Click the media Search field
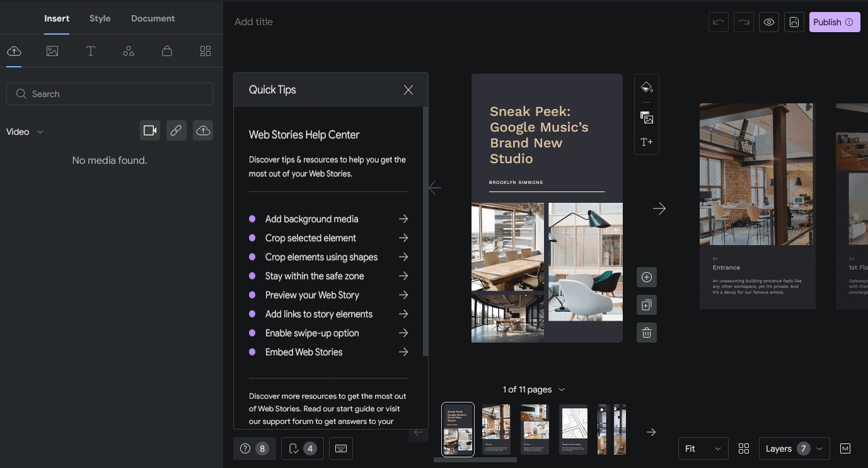The height and width of the screenshot is (468, 868). tap(110, 94)
